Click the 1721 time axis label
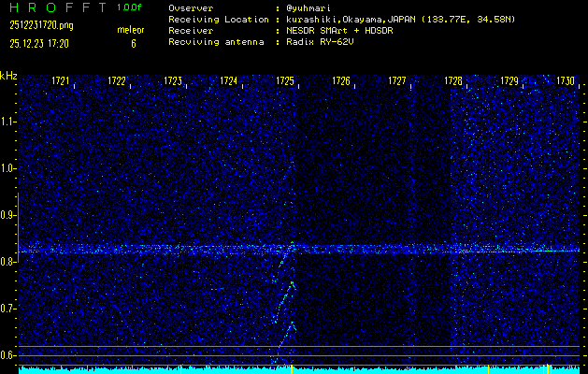 click(x=61, y=81)
